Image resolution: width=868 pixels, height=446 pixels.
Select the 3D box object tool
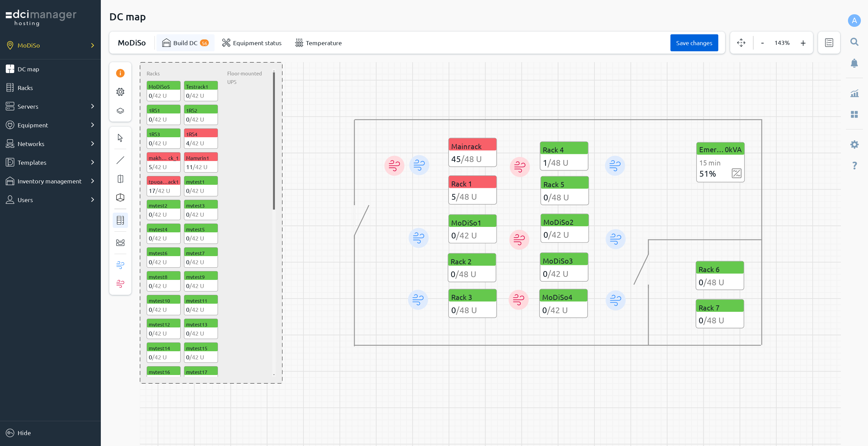point(120,197)
